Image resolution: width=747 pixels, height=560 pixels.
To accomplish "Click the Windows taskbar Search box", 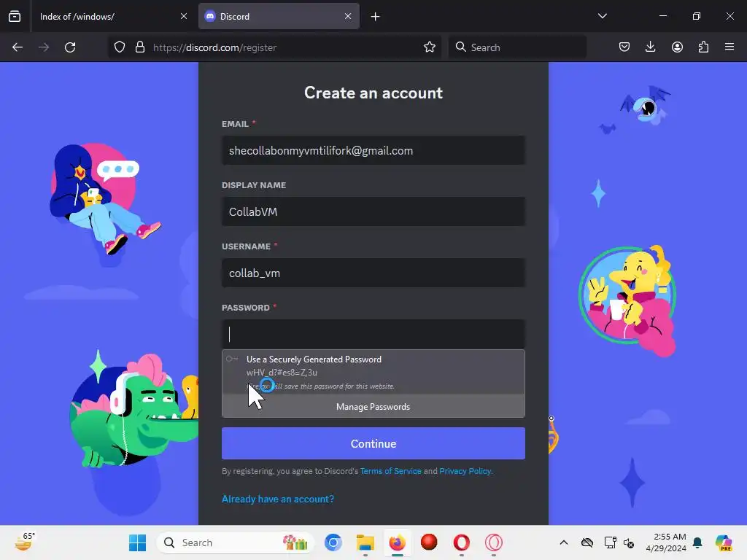I will click(236, 542).
